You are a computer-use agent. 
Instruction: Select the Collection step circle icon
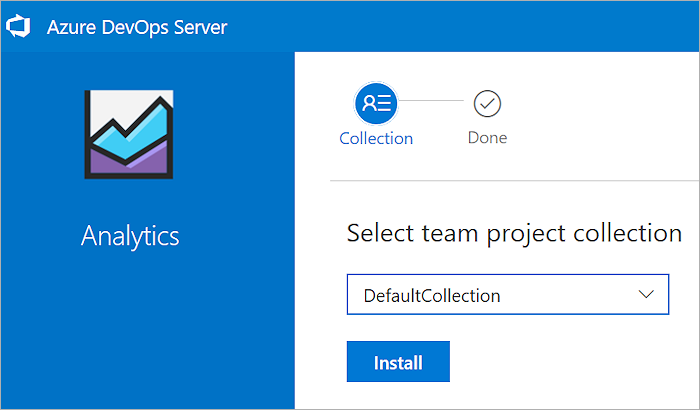pos(376,103)
